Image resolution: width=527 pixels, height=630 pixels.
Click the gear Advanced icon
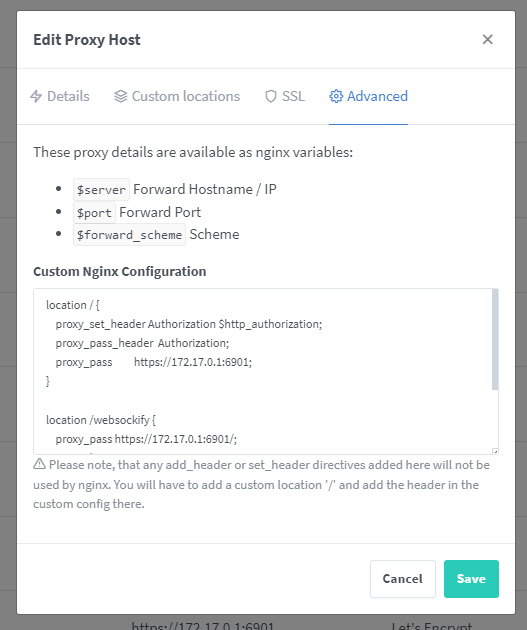(336, 96)
